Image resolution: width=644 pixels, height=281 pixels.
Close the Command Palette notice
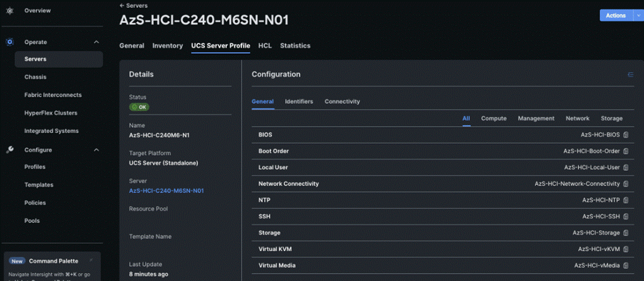click(x=91, y=260)
